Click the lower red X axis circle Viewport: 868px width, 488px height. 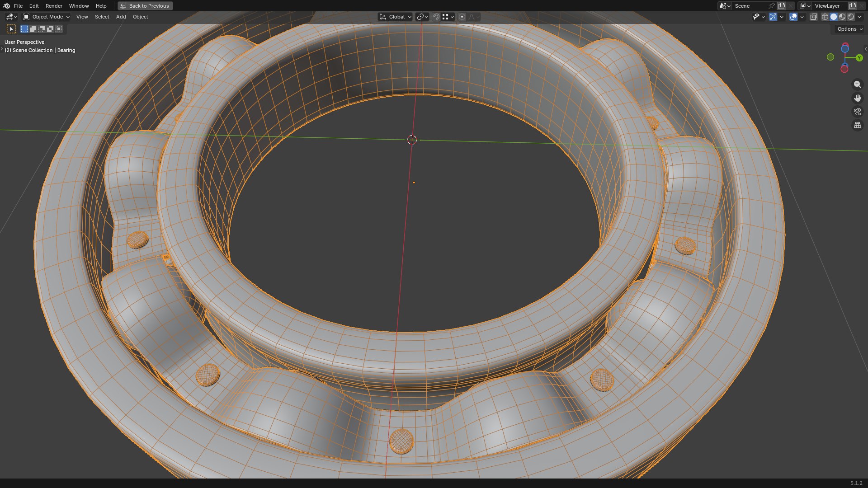[844, 69]
